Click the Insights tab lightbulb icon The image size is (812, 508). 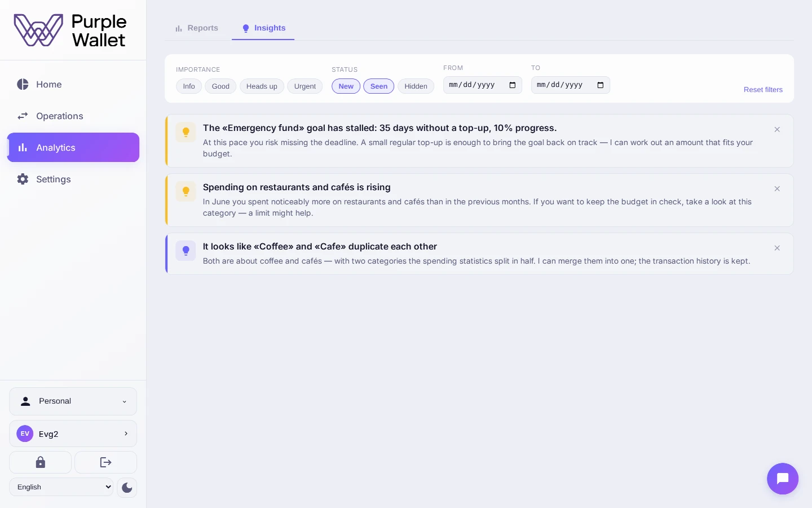point(246,28)
